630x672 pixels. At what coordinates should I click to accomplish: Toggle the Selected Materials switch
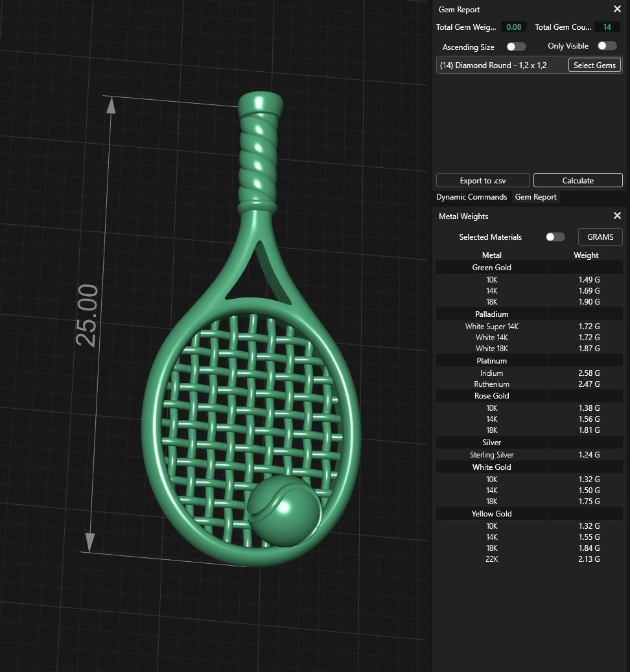555,237
